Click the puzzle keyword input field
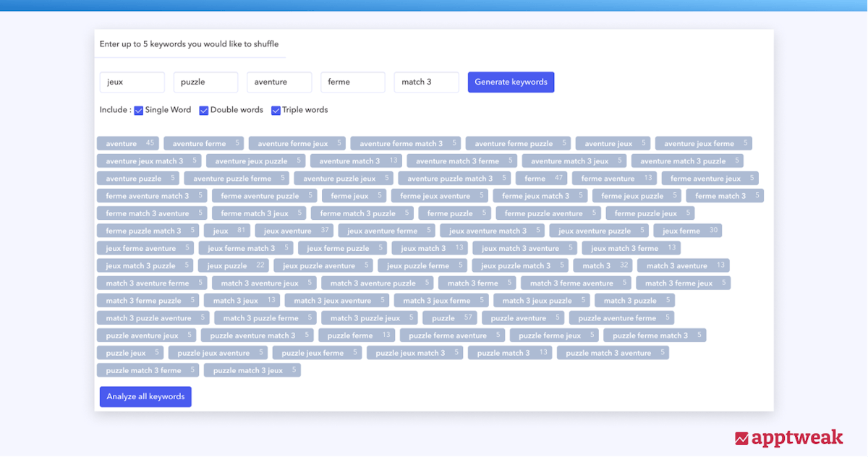The height and width of the screenshot is (457, 868). tap(205, 82)
